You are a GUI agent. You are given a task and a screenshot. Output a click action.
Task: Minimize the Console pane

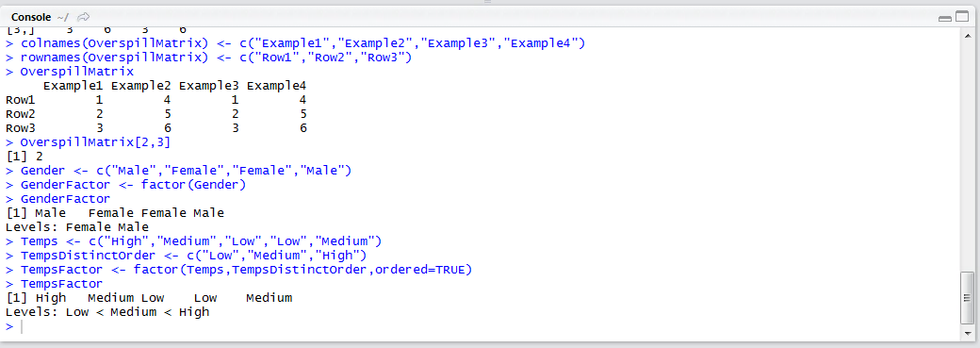945,18
